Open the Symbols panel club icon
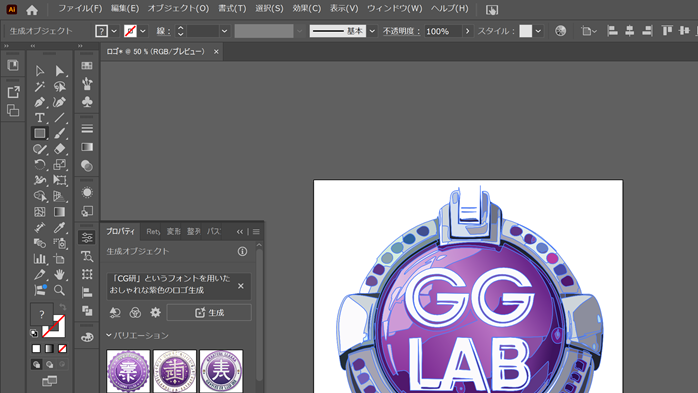The width and height of the screenshot is (698, 393). tap(87, 102)
